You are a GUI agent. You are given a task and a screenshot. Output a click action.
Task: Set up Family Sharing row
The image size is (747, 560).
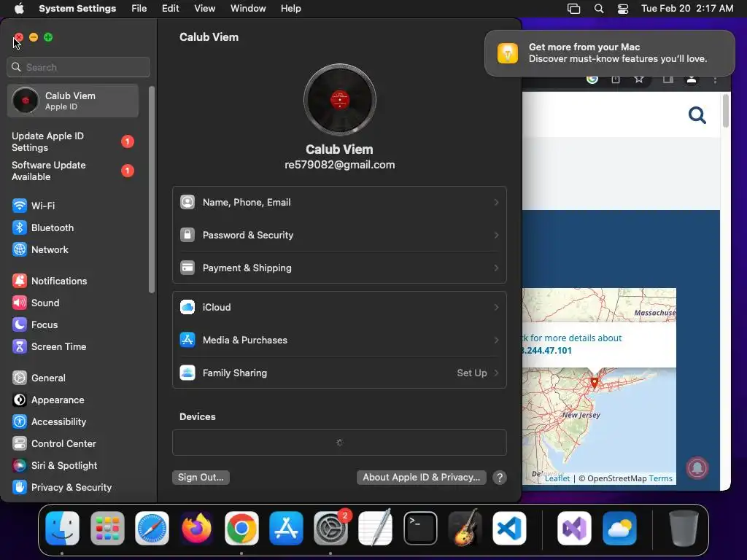339,373
